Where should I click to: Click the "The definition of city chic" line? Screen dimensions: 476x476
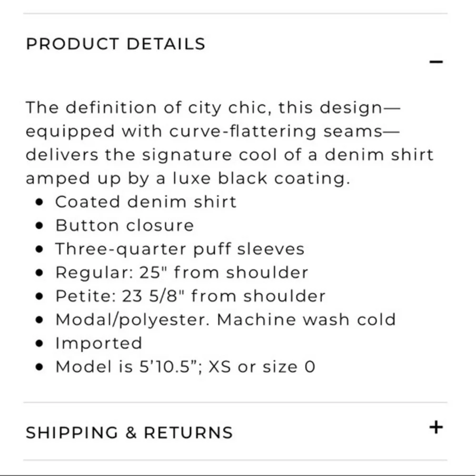[x=213, y=108]
